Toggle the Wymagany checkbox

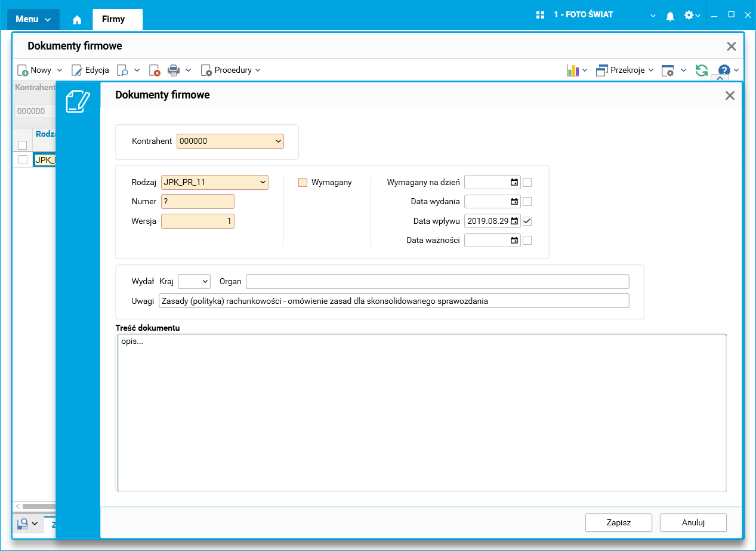(x=303, y=182)
